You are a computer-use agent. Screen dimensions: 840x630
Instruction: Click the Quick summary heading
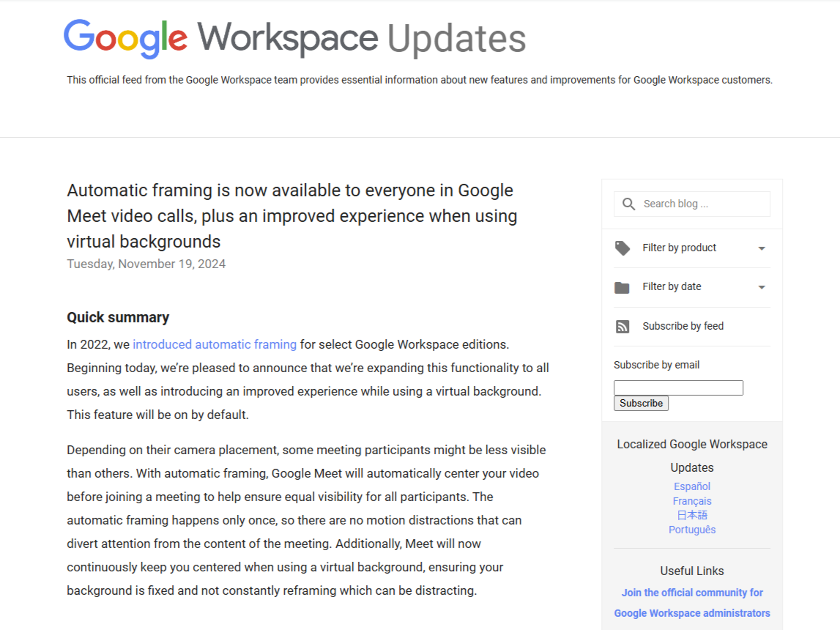coord(118,317)
